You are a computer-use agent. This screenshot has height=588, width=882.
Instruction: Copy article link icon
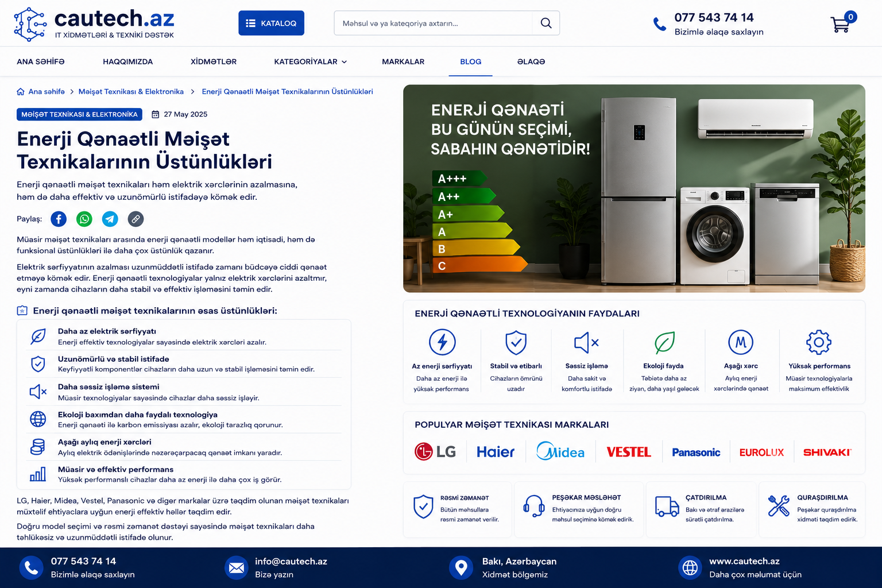136,219
